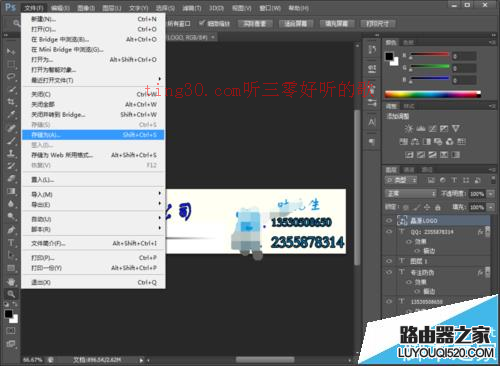Open the opacity 不透明度 slider arrow
500x366 pixels.
click(491, 194)
